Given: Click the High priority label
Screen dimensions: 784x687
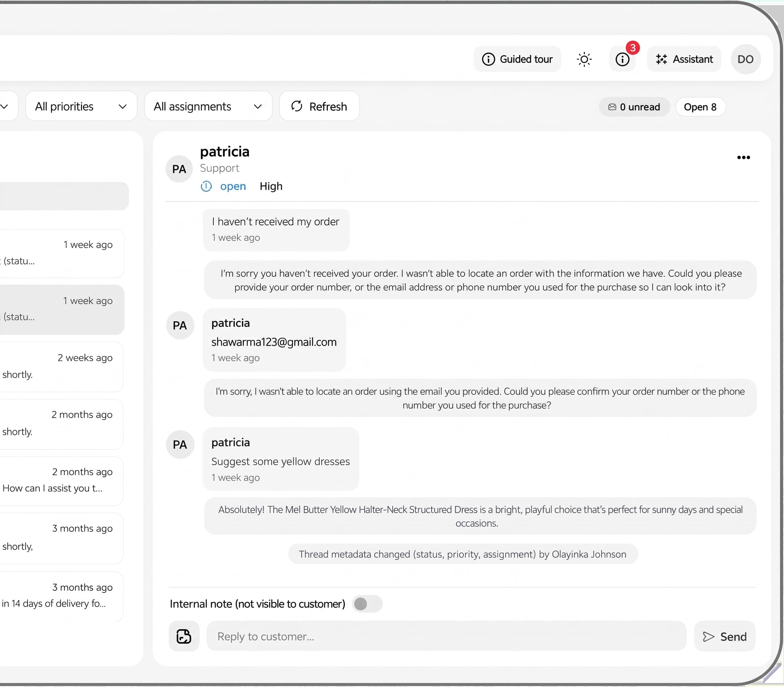Looking at the screenshot, I should point(271,186).
